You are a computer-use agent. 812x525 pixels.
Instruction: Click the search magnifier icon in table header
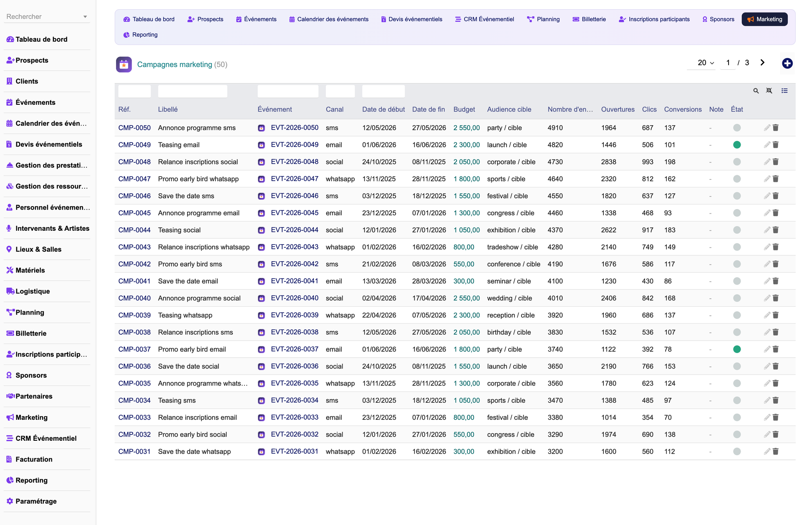tap(756, 91)
